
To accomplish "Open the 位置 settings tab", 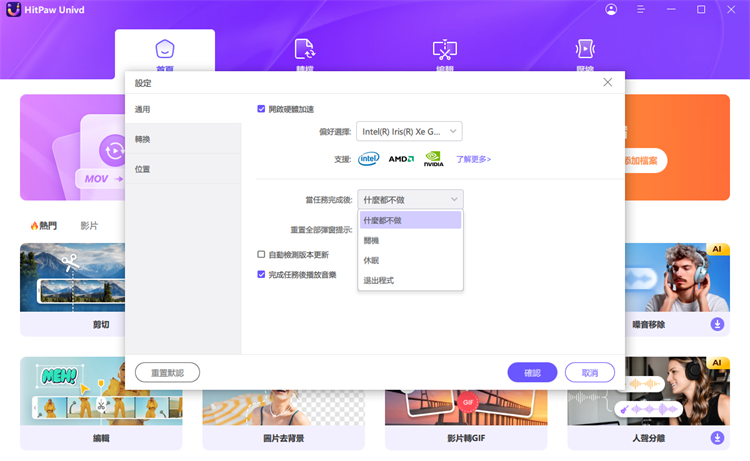I will (143, 169).
